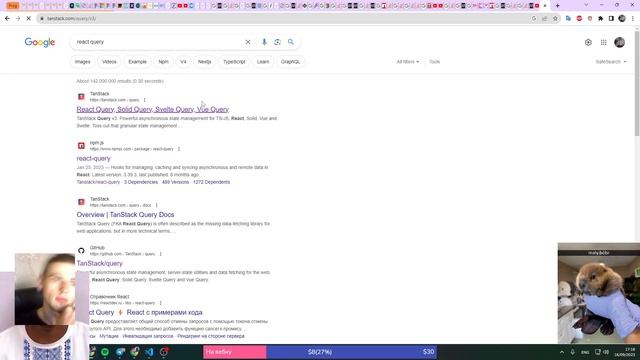This screenshot has height=360, width=640.
Task: Select the Nextjs filter chip
Action: [x=204, y=62]
